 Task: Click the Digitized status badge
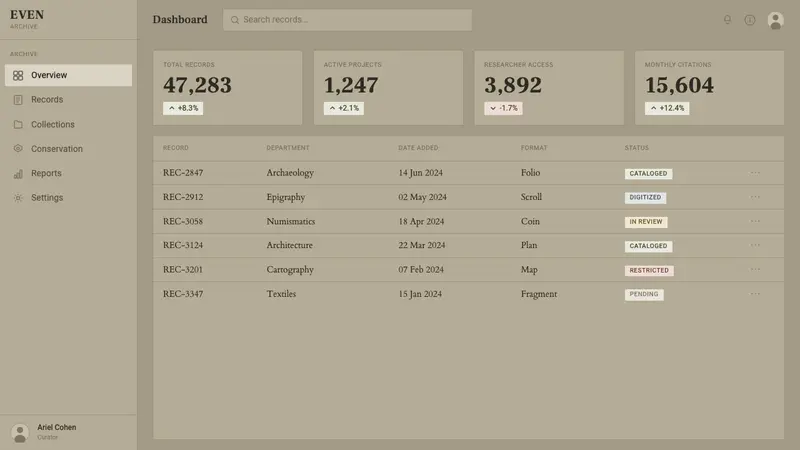tap(645, 197)
